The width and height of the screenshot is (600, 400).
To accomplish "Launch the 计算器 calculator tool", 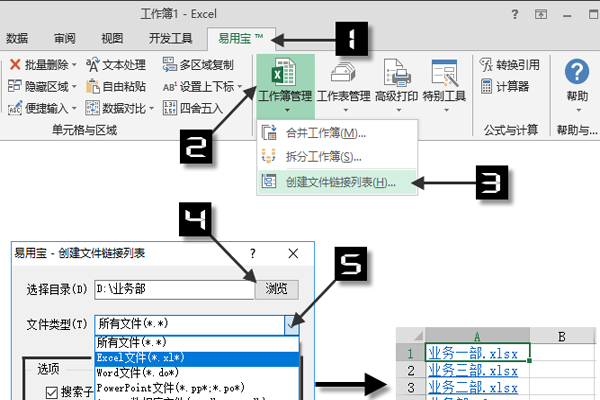I will pos(504,87).
